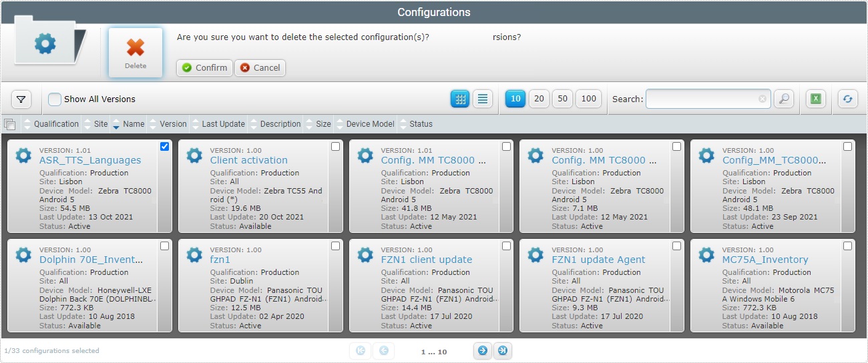Check FZN1 update Agent card checkbox
This screenshot has width=868, height=363.
(676, 246)
